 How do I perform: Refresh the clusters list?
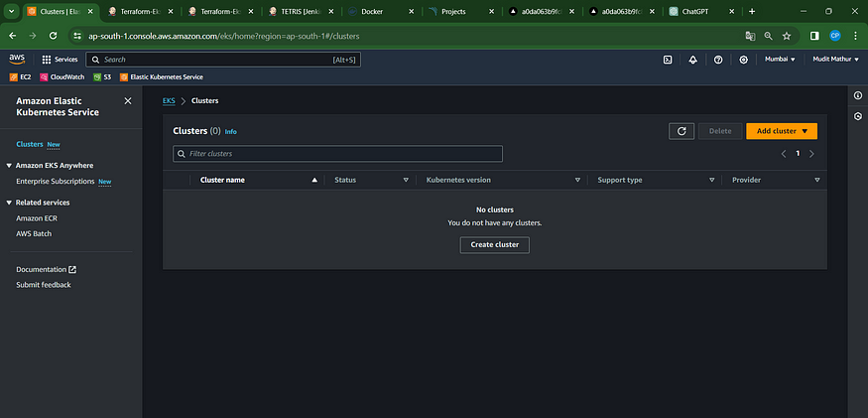click(682, 131)
